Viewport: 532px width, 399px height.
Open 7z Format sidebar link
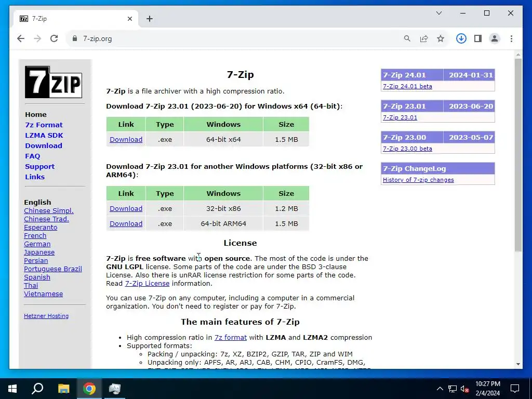point(44,125)
